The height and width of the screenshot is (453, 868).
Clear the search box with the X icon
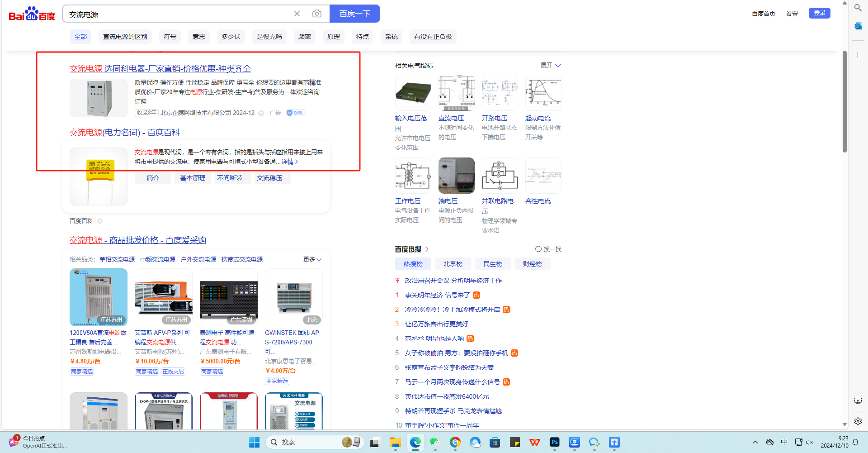[x=297, y=14]
